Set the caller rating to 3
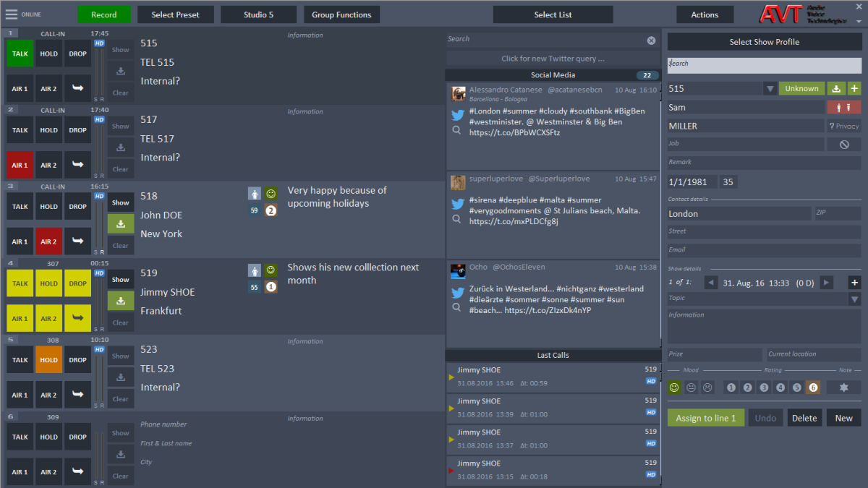868x488 pixels. (764, 388)
